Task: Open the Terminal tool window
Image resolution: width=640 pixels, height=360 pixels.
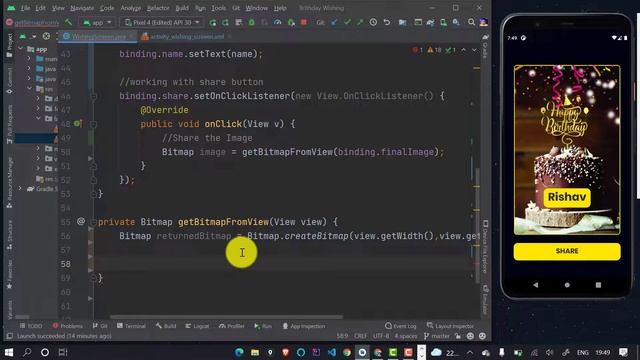Action: pyautogui.click(x=131, y=326)
